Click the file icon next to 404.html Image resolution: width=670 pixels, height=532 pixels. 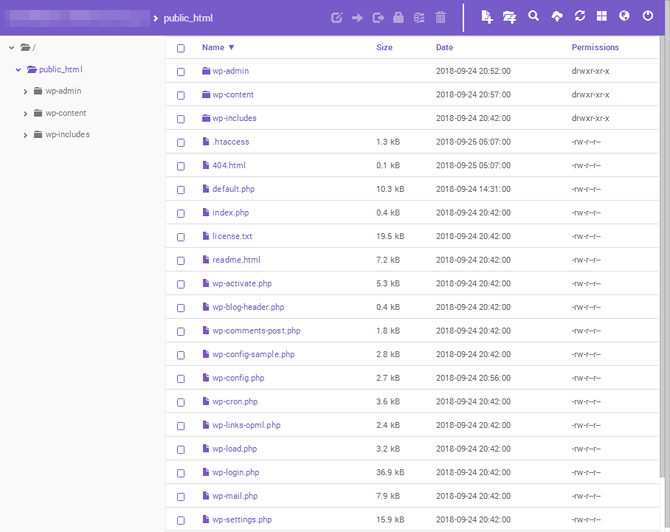click(x=206, y=165)
